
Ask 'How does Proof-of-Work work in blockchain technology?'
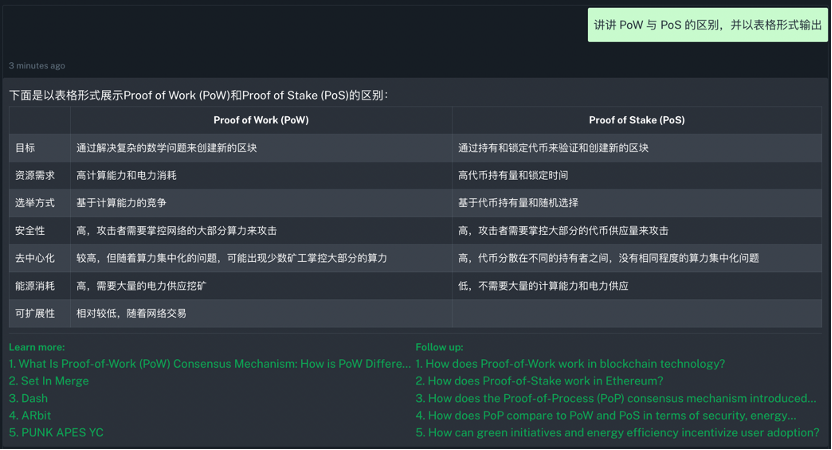tap(570, 364)
